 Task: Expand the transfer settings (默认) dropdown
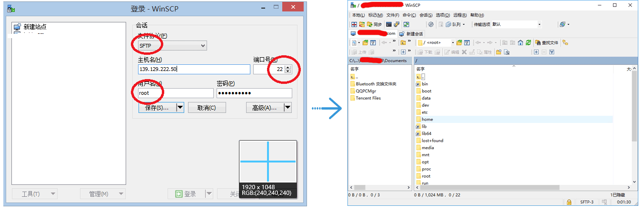pos(539,24)
